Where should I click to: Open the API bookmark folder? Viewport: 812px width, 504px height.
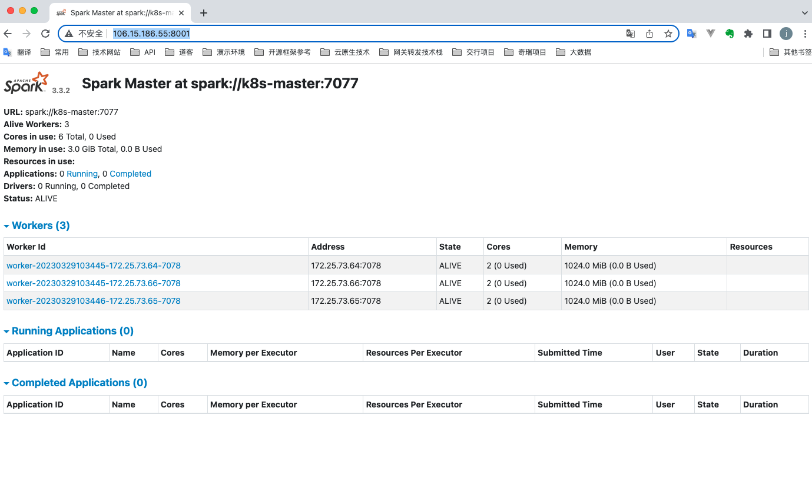click(143, 52)
